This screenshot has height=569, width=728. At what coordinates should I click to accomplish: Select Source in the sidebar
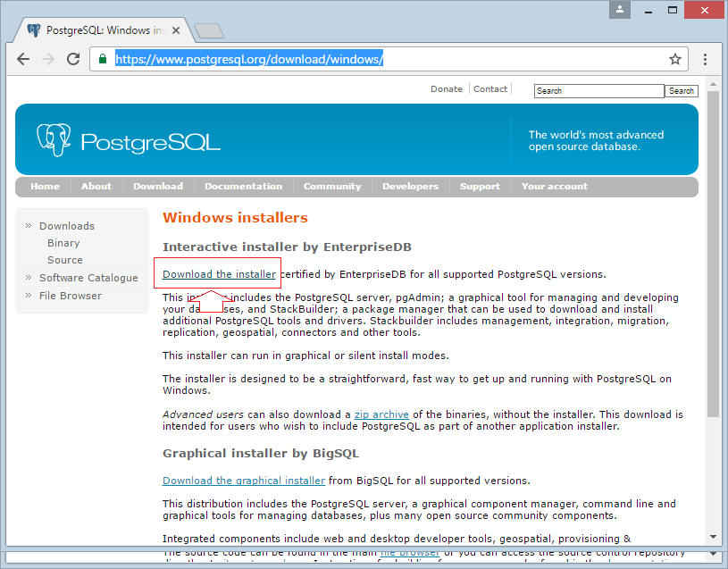point(65,260)
